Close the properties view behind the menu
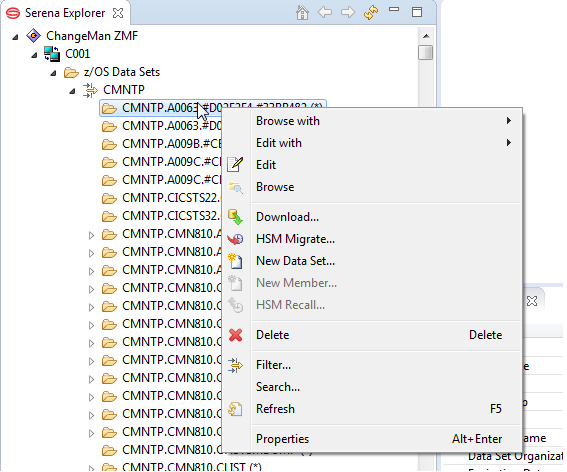This screenshot has height=472, width=567. point(532,301)
